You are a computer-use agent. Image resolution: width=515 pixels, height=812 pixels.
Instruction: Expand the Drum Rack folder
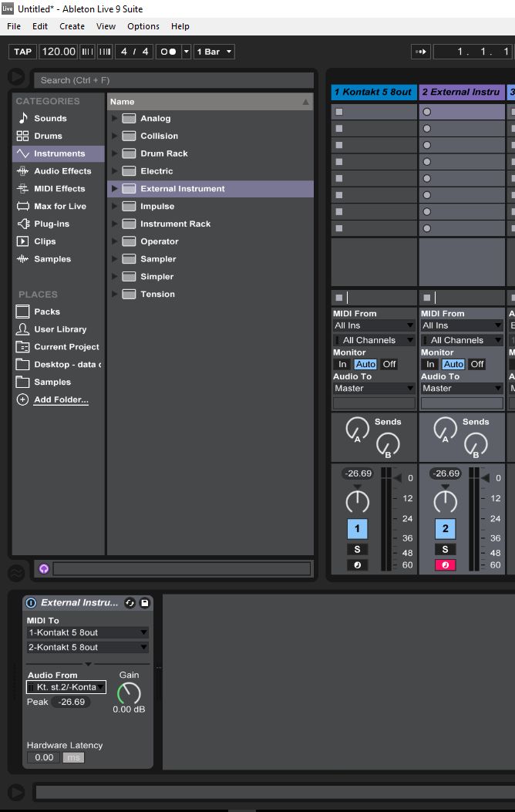click(x=114, y=153)
